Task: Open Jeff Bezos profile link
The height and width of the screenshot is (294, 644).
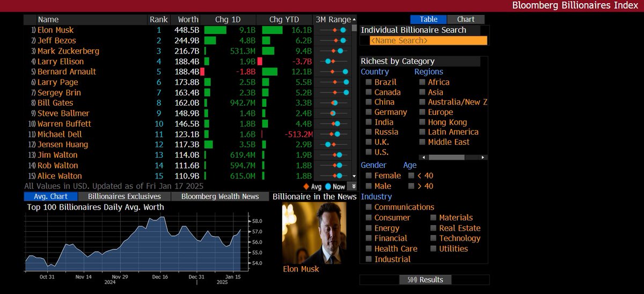Action: [57, 40]
